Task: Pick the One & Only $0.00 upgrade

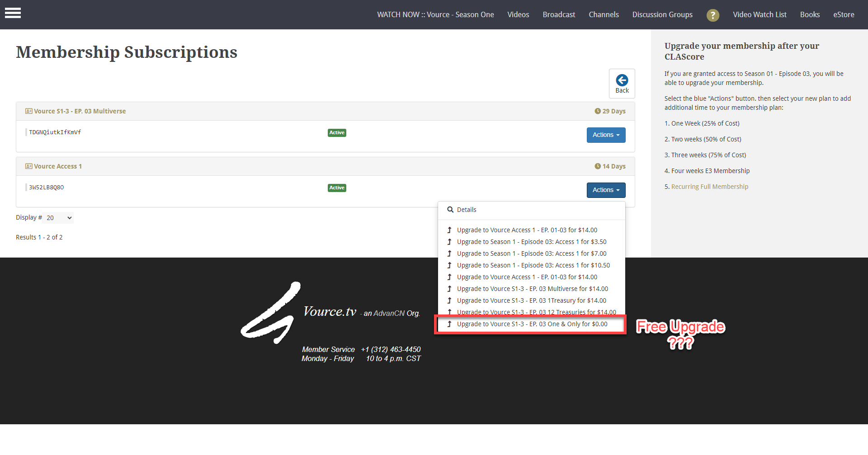Action: (x=531, y=324)
